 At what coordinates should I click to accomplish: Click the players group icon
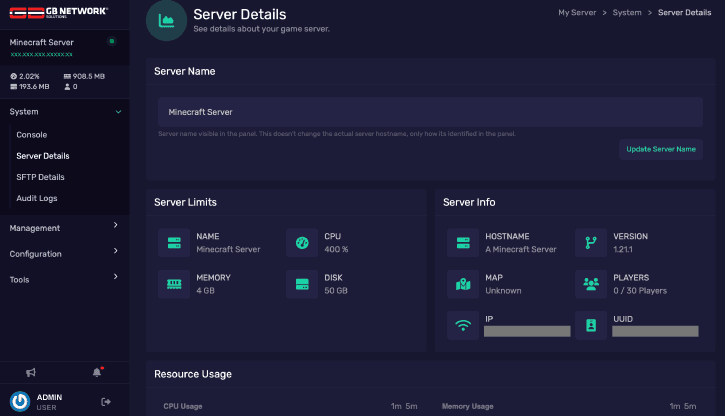point(589,284)
